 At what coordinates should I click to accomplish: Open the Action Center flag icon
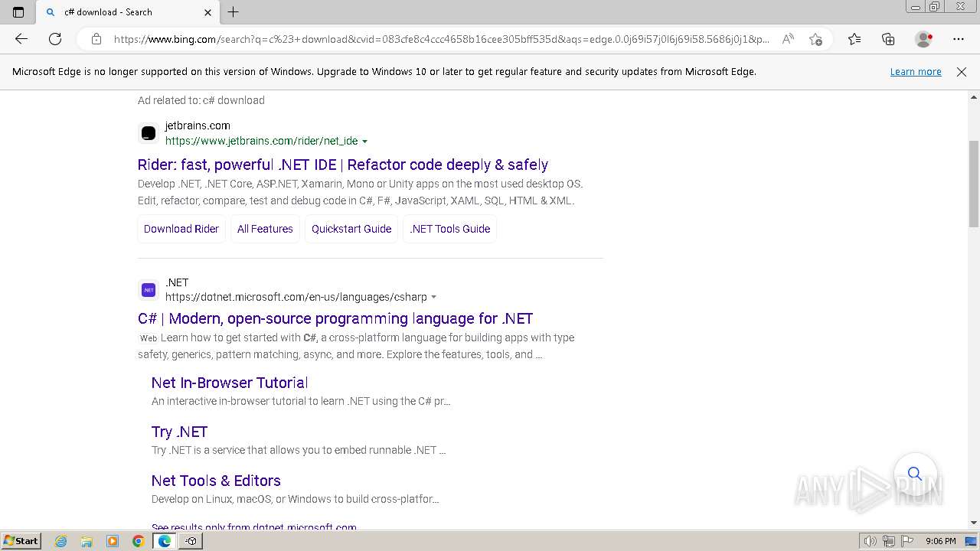(x=907, y=541)
